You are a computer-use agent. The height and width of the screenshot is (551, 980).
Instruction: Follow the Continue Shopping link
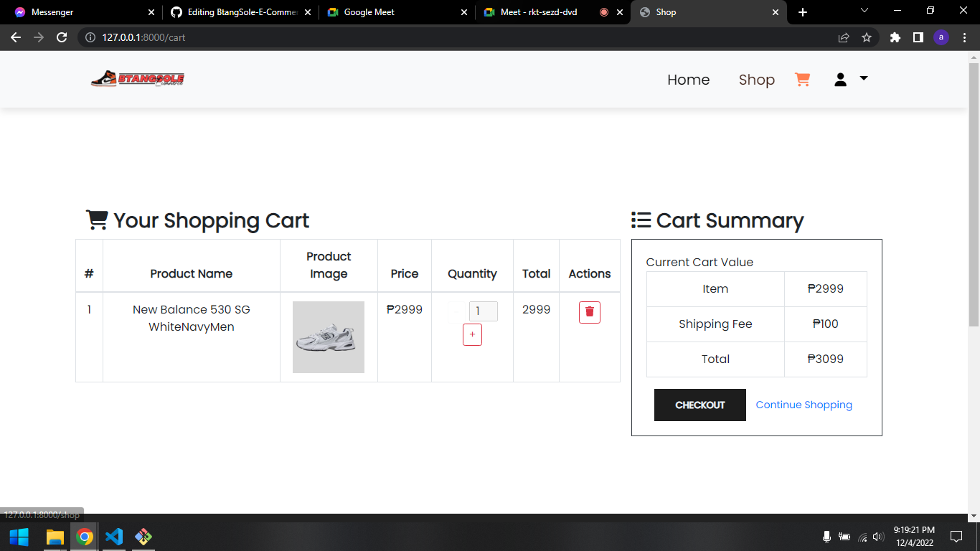(x=804, y=405)
